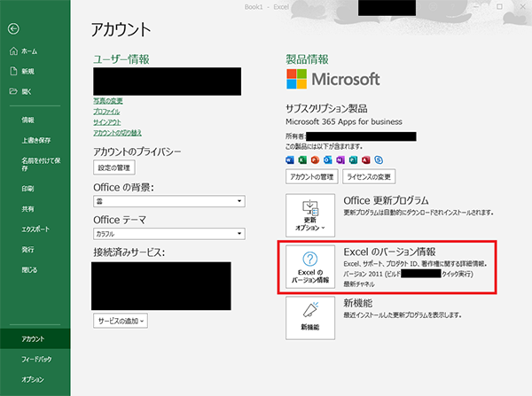Click the OneNote product icon
The width and height of the screenshot is (532, 396).
340,160
